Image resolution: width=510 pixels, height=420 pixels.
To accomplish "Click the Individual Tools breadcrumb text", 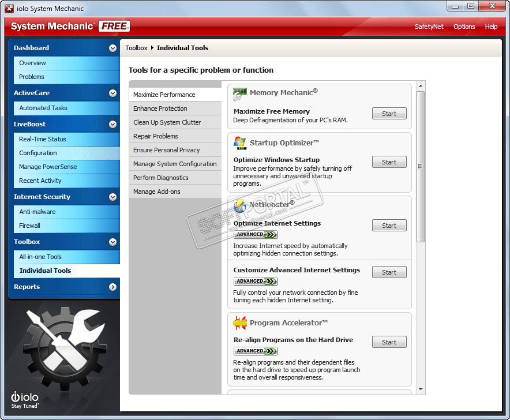I will tap(182, 48).
